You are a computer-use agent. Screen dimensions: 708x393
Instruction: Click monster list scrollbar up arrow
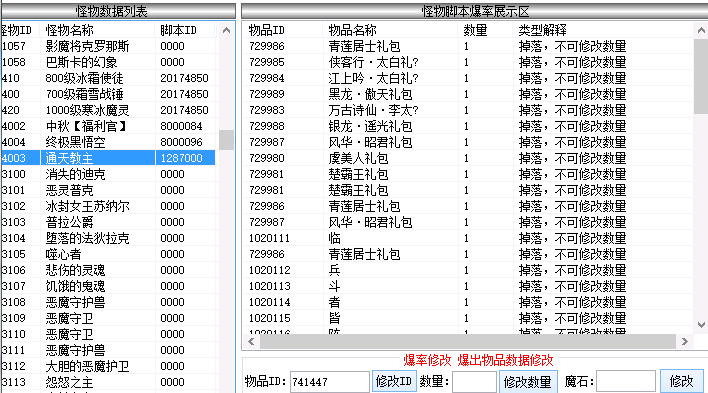[x=226, y=30]
